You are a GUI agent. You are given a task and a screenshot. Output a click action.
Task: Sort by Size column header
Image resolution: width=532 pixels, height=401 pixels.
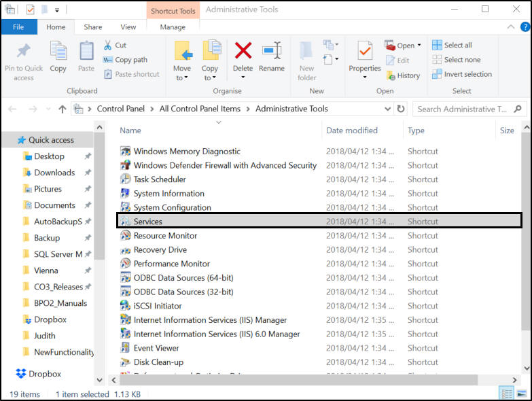coord(507,130)
